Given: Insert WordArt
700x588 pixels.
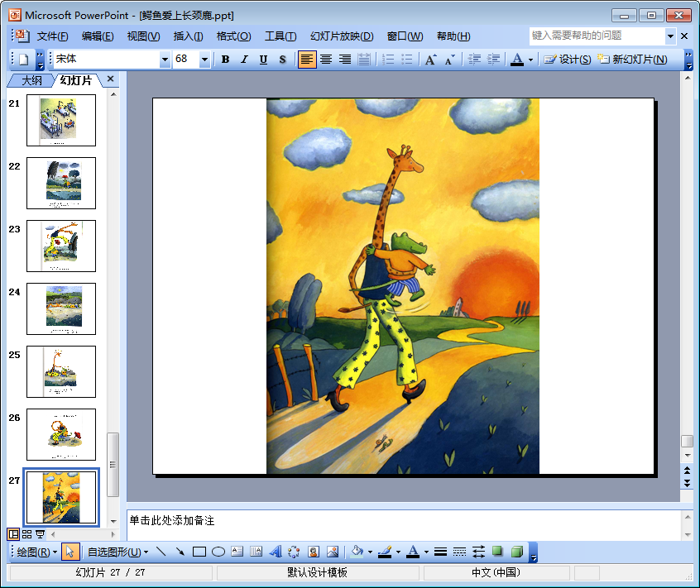Looking at the screenshot, I should pyautogui.click(x=275, y=552).
